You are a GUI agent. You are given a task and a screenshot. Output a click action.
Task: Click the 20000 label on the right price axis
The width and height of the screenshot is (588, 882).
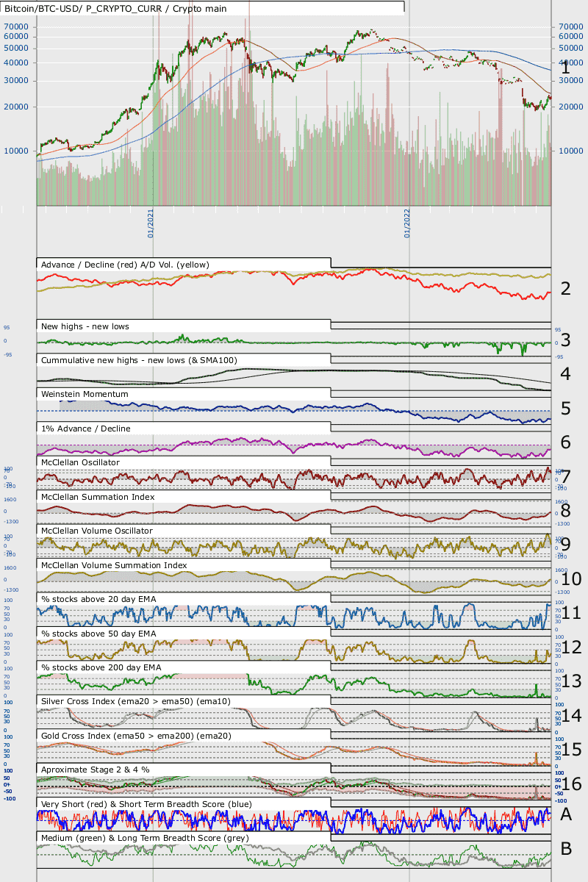pos(571,107)
